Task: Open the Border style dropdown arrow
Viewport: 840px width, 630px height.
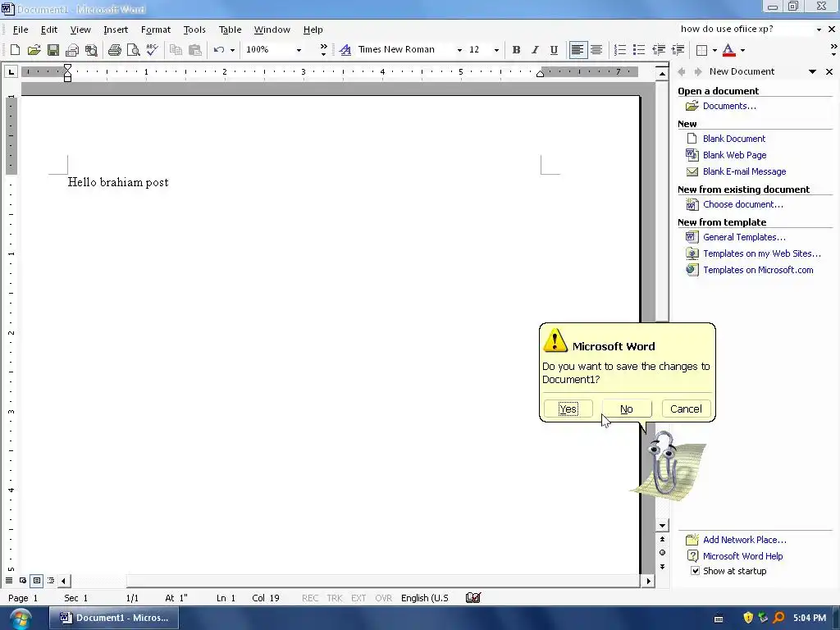Action: pyautogui.click(x=714, y=50)
